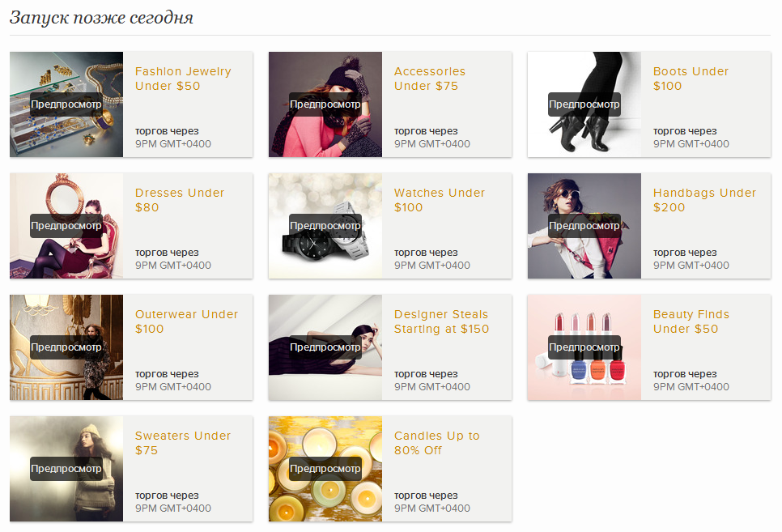Open Fashion Jewelry Under $50 link
The width and height of the screenshot is (782, 532).
pos(183,79)
